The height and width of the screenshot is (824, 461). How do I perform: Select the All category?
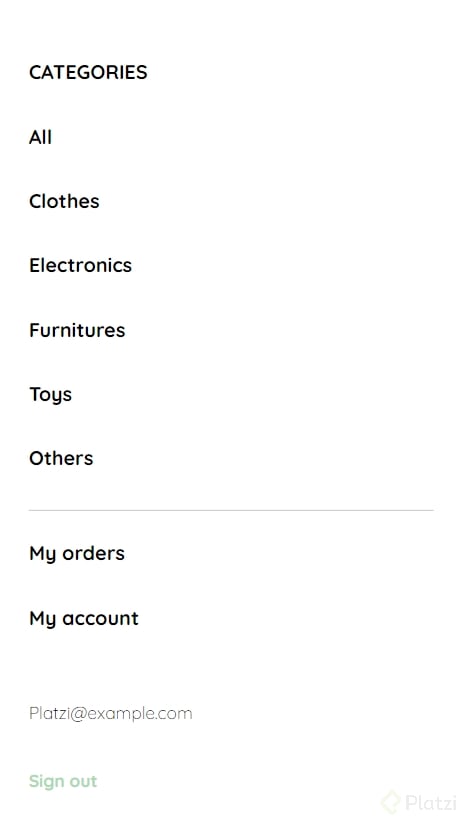tap(40, 137)
